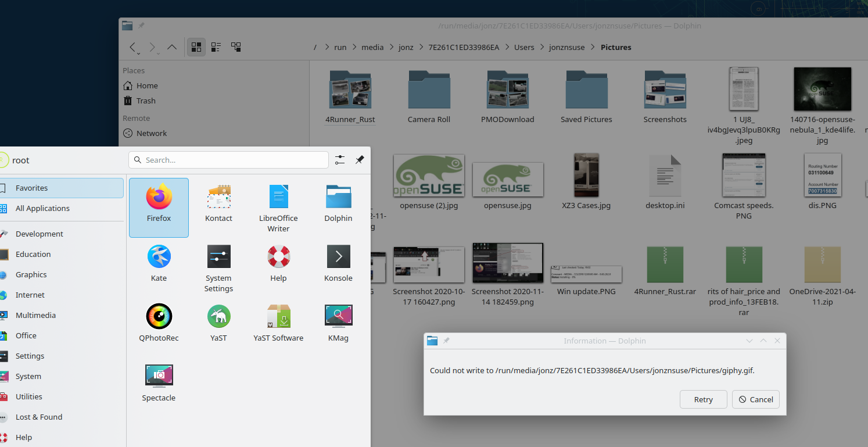Image resolution: width=868 pixels, height=447 pixels.
Task: Open Konsole terminal from favorites
Action: [x=338, y=263]
